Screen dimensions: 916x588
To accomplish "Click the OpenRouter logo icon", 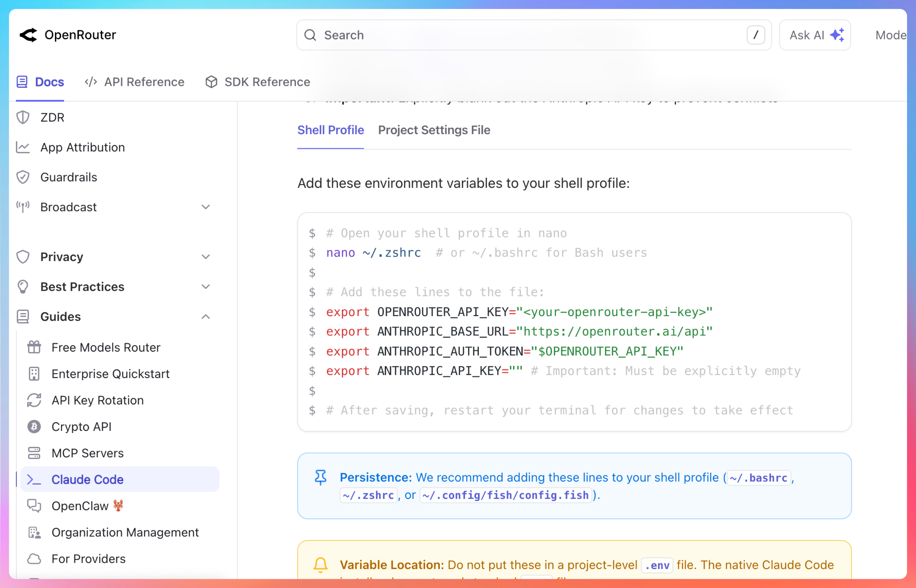I will point(28,35).
